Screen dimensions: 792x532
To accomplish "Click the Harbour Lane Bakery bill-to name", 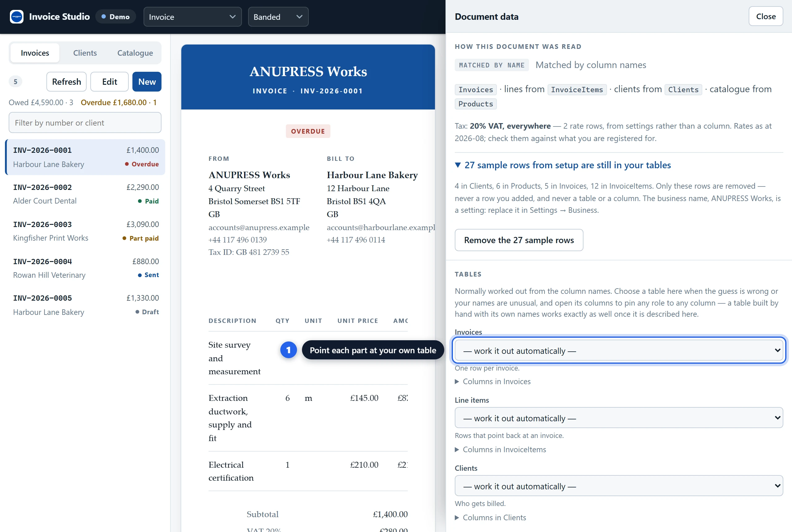I will click(372, 175).
